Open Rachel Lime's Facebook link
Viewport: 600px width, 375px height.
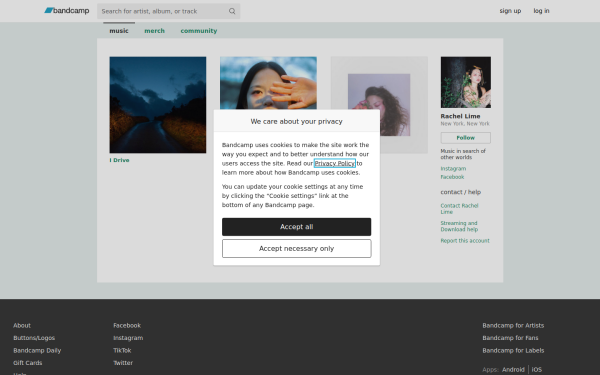click(452, 177)
